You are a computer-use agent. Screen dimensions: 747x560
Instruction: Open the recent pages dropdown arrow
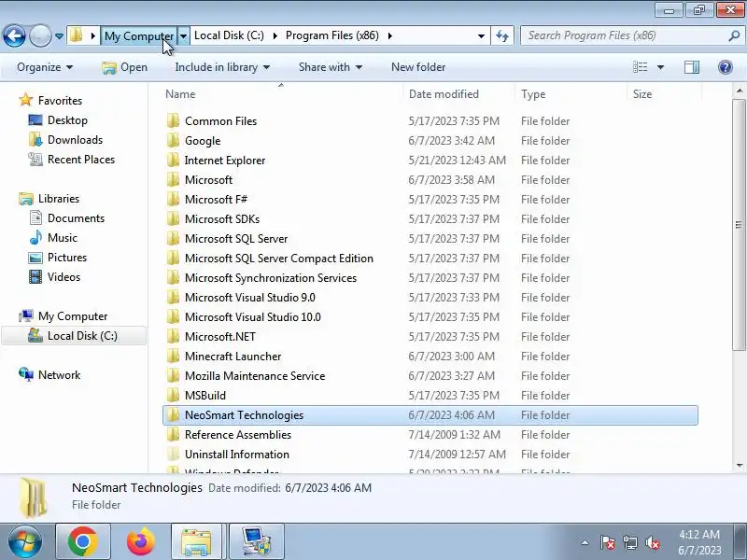click(59, 36)
